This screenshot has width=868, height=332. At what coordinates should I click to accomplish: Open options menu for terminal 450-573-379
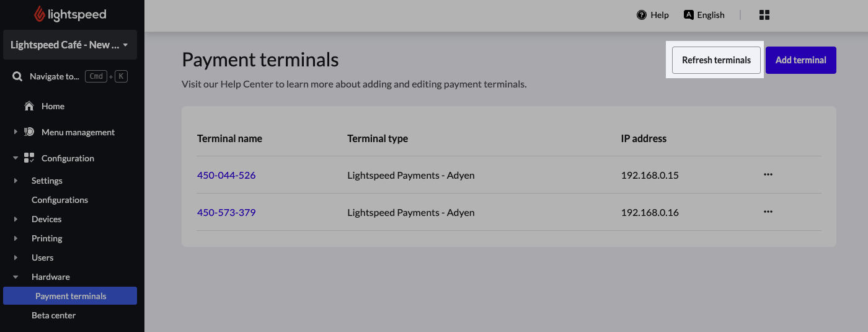[768, 212]
